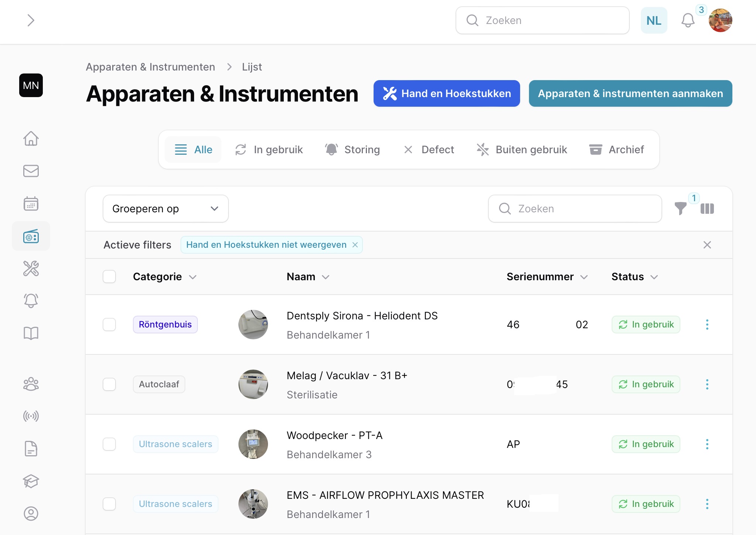Click the table Zoeken search field
Viewport: 756px width, 535px height.
[x=575, y=209]
